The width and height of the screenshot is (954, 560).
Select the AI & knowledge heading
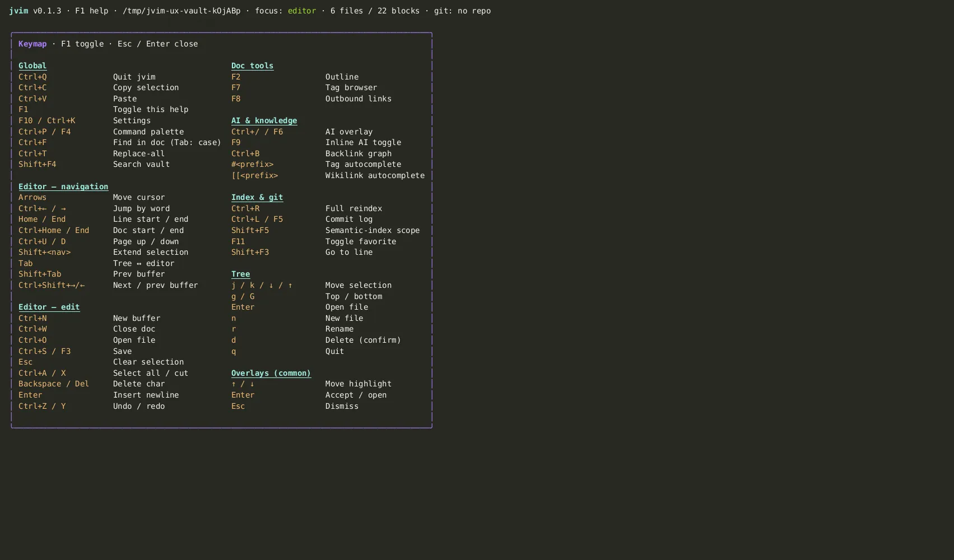pos(264,120)
